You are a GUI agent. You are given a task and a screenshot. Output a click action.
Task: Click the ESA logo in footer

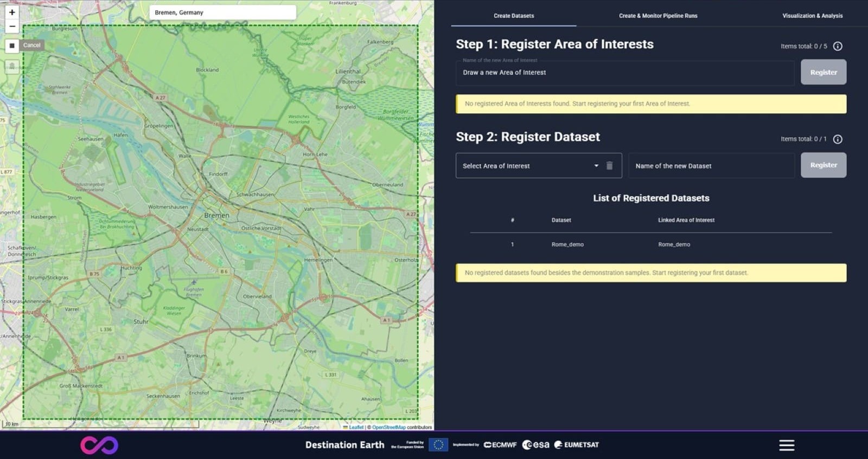click(535, 445)
